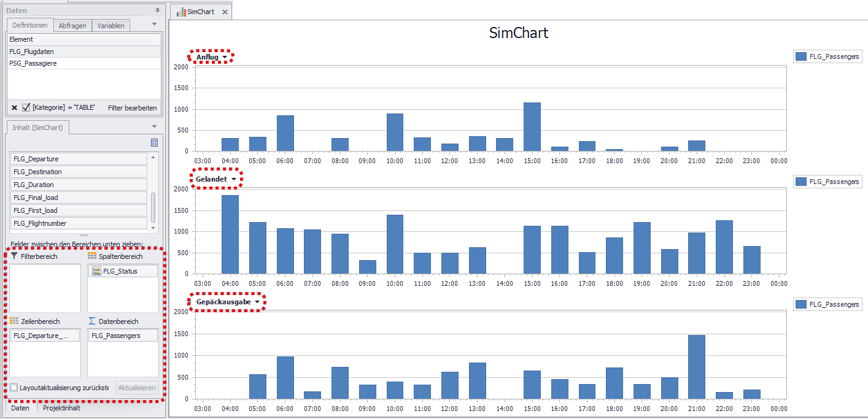
Task: Click the Aktualisieren button
Action: 138,388
